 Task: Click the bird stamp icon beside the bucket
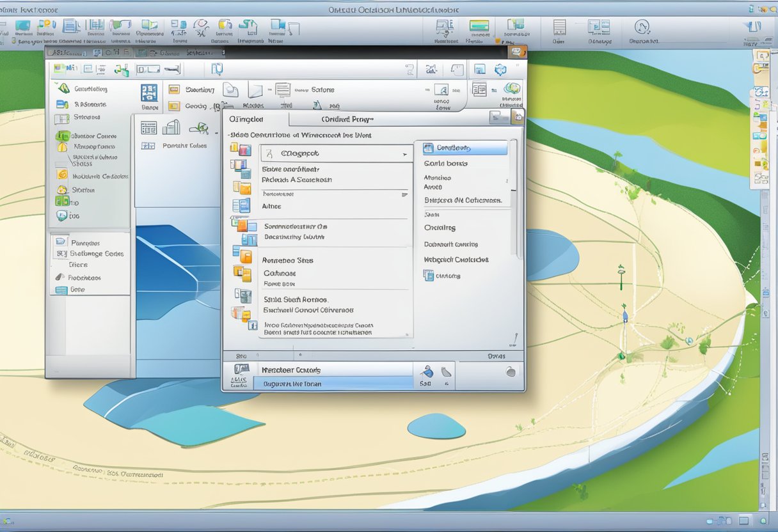[x=445, y=372]
